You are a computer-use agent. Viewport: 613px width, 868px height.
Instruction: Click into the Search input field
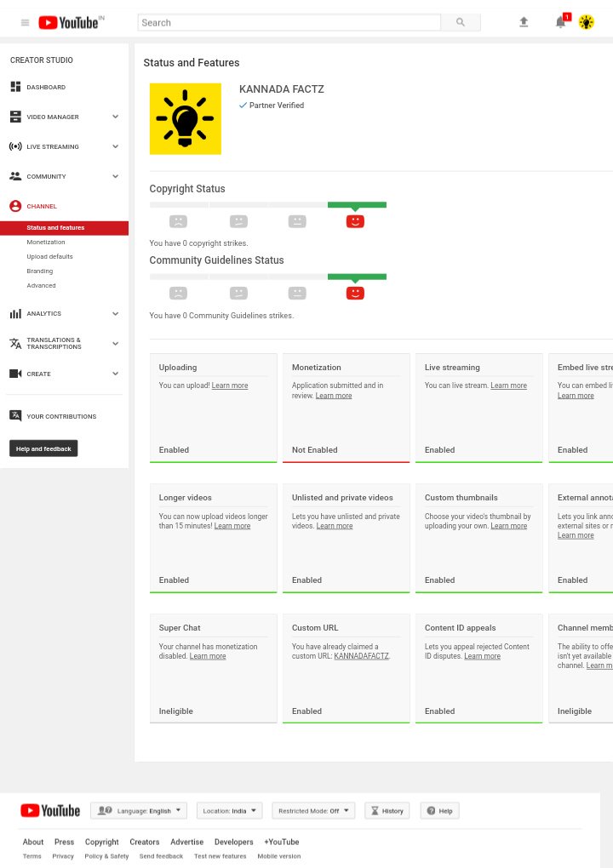pyautogui.click(x=289, y=22)
